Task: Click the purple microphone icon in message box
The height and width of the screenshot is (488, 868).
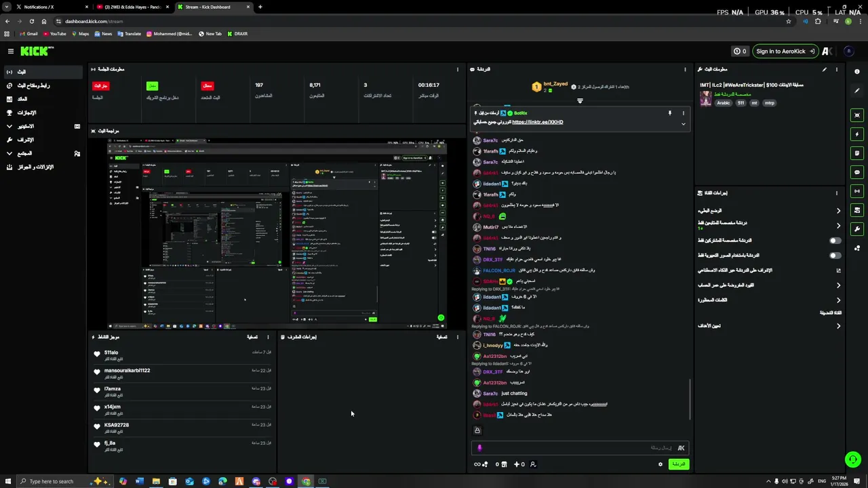Action: pyautogui.click(x=479, y=447)
